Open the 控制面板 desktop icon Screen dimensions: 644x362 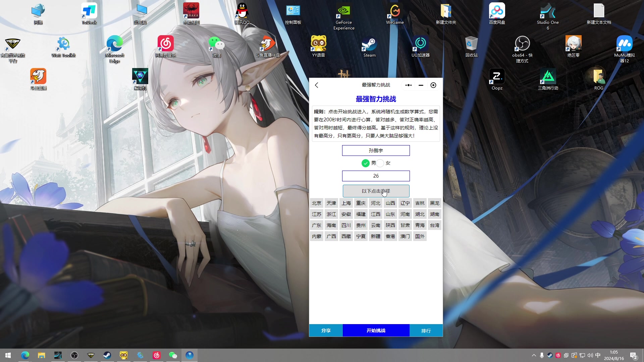point(293,13)
